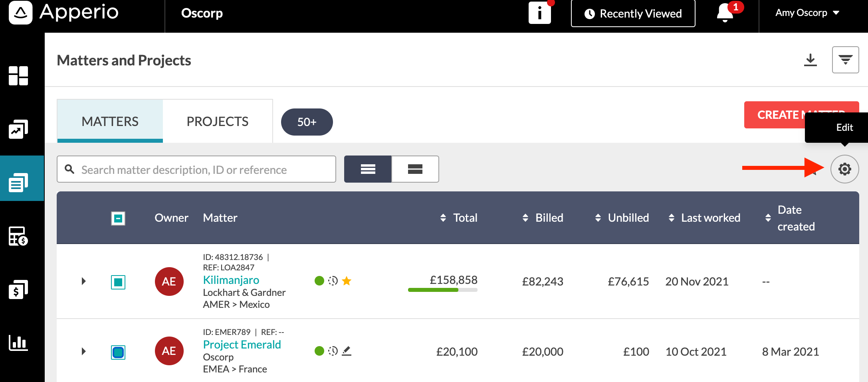Click the £20,000 billed amount
Viewport: 868px width, 382px height.
click(543, 352)
